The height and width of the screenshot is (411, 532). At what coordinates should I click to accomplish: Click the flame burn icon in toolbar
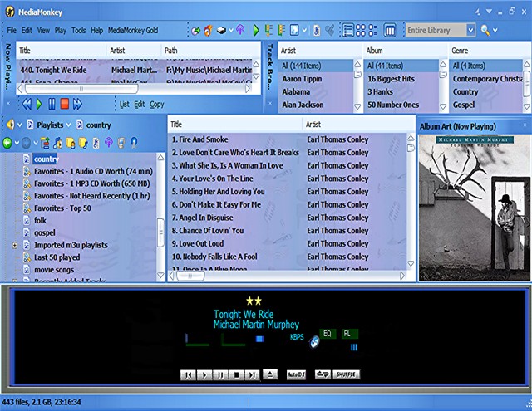[208, 31]
